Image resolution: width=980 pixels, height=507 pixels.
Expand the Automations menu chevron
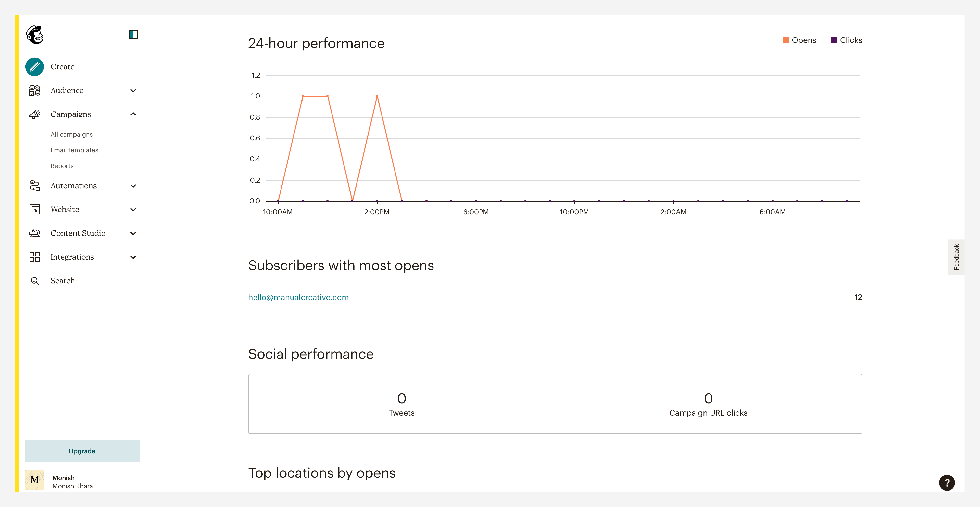click(133, 186)
